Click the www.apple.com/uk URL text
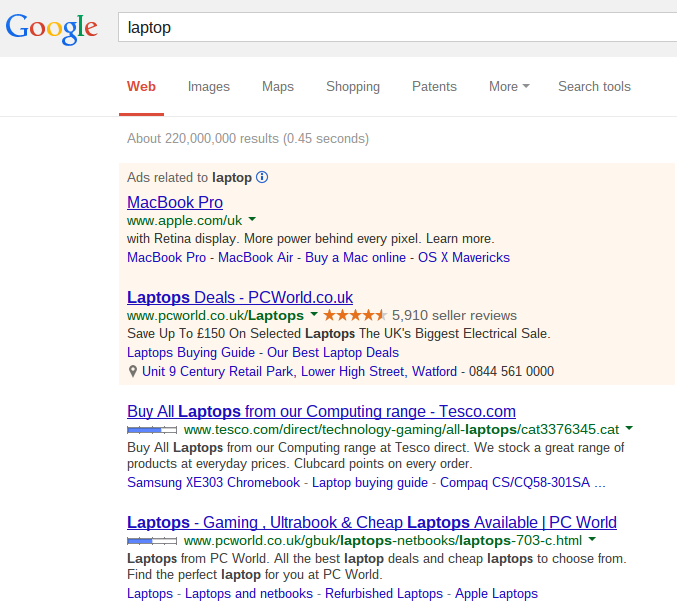 (x=184, y=221)
